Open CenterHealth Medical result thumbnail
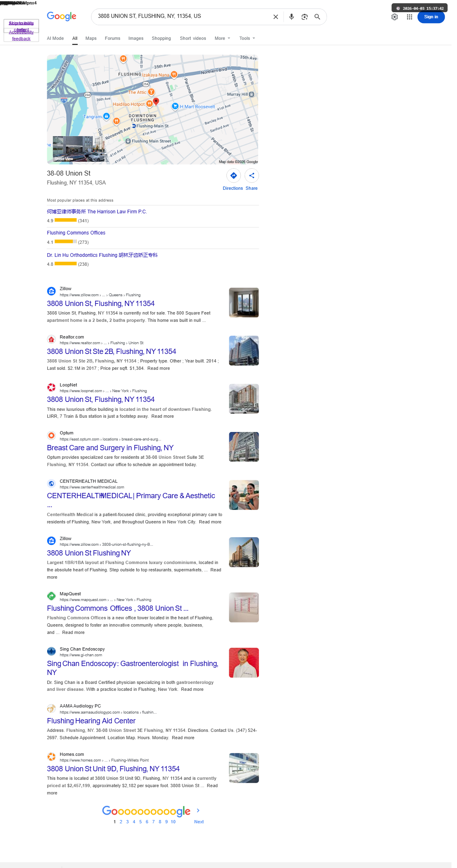 [244, 495]
